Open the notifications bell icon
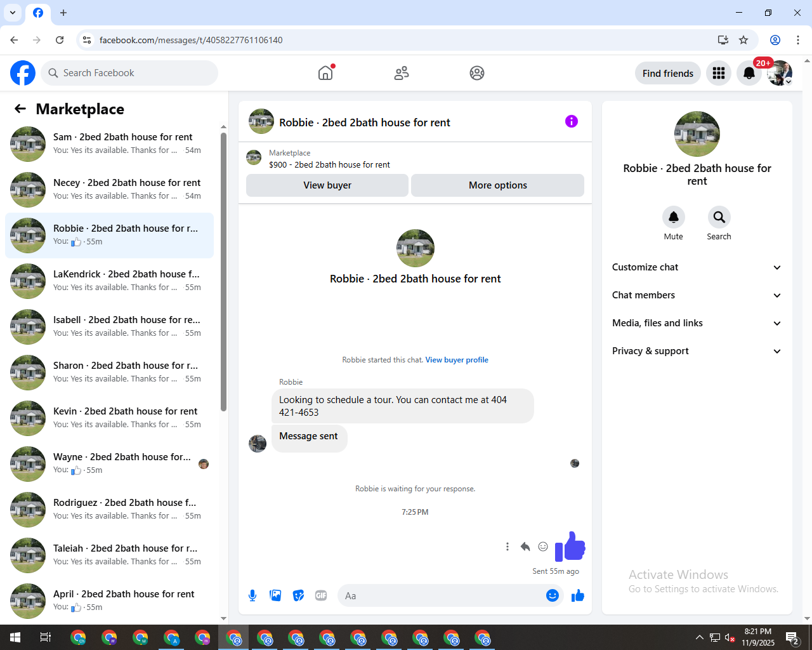Image resolution: width=812 pixels, height=650 pixels. tap(749, 73)
